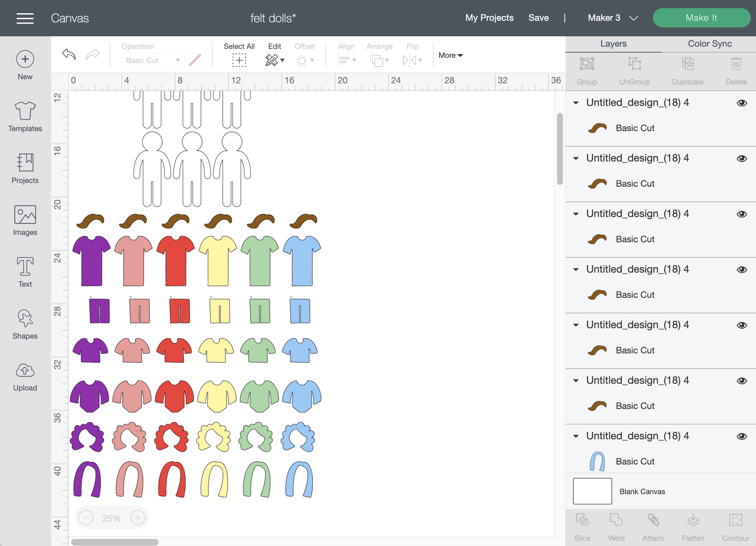Collapse the third Untitled_design_(18) 4 layer group

[x=576, y=214]
